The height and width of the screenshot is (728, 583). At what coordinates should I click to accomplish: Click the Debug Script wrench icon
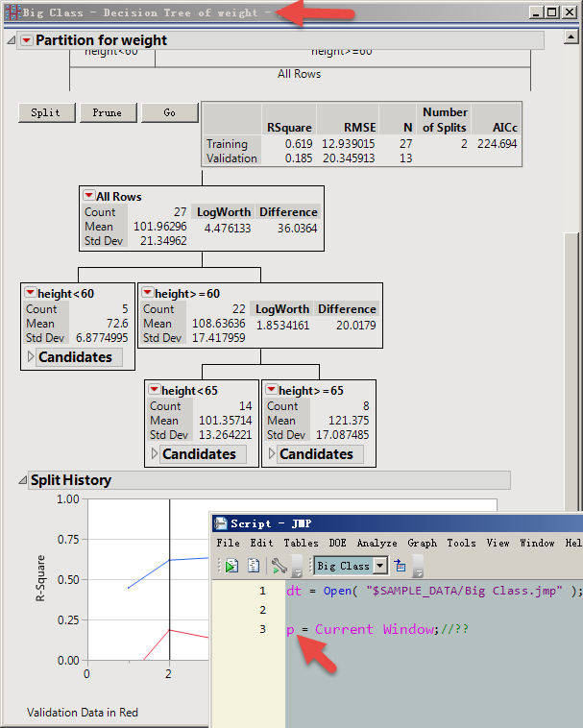[x=279, y=566]
